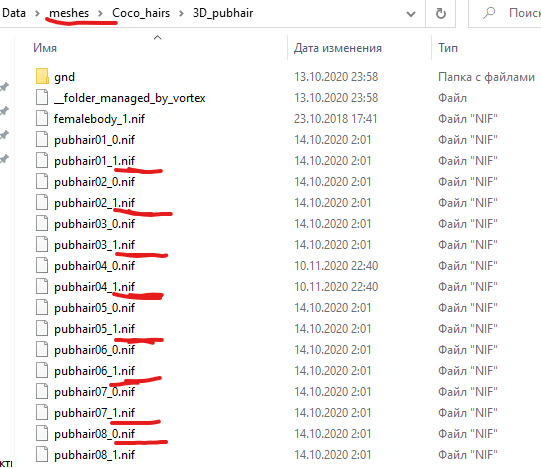Select file pubhair02_1.nif
The width and height of the screenshot is (541, 468).
pos(94,203)
